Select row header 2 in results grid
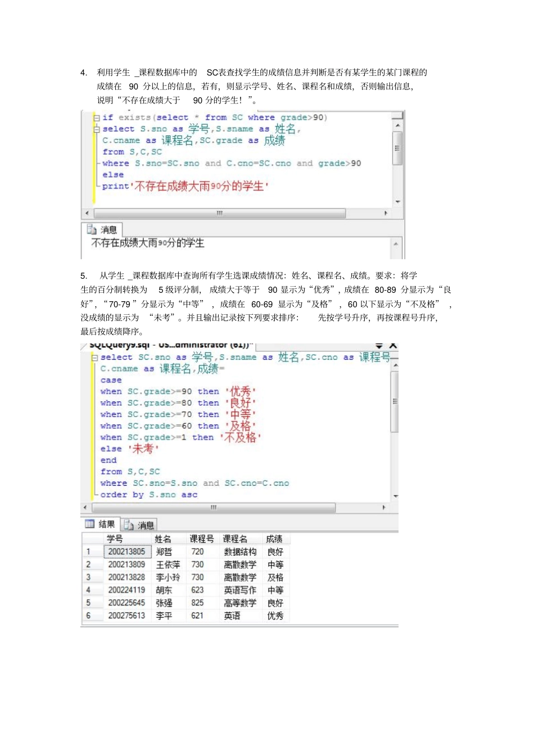 pyautogui.click(x=92, y=564)
